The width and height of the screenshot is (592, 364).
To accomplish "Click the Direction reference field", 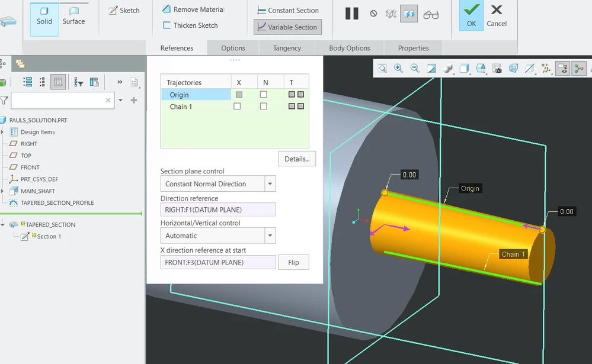I will [218, 210].
